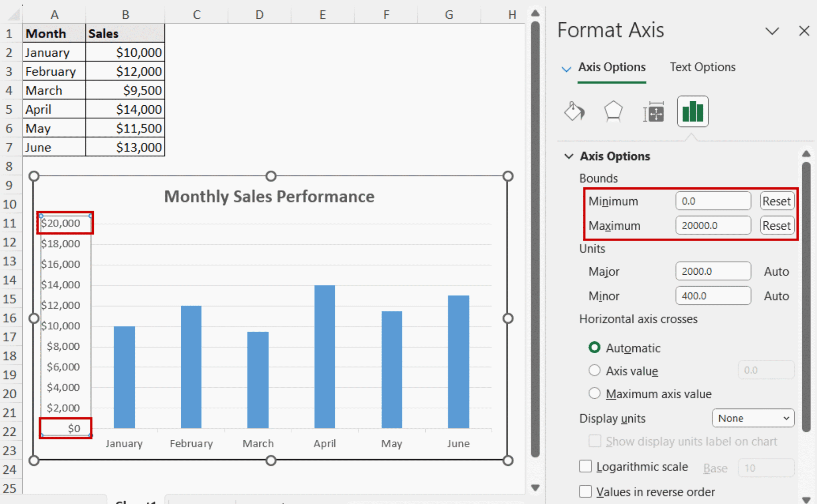Open Size & Properties icon

click(653, 112)
